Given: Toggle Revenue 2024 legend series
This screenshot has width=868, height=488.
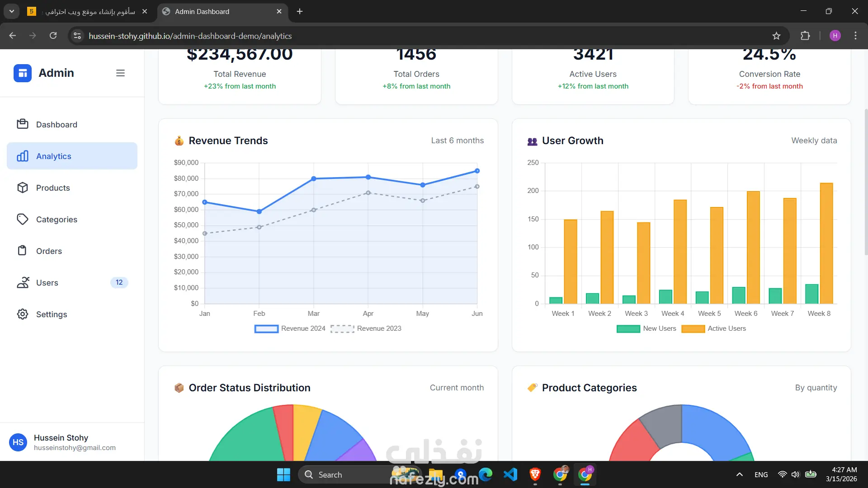Looking at the screenshot, I should [290, 328].
